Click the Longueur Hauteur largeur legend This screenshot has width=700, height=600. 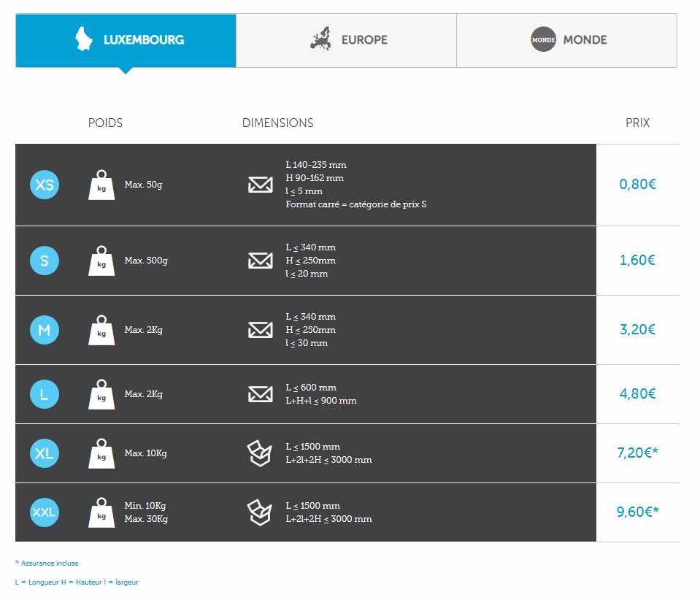click(77, 582)
